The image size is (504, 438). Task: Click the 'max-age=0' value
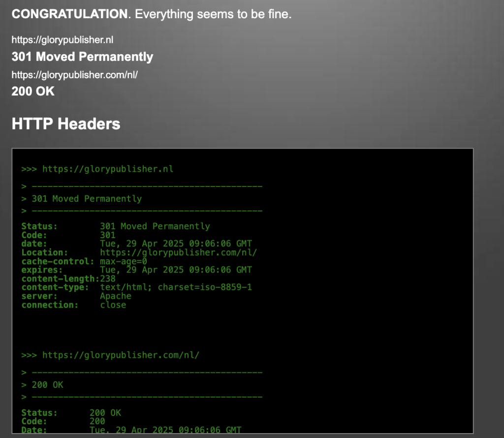pos(124,261)
